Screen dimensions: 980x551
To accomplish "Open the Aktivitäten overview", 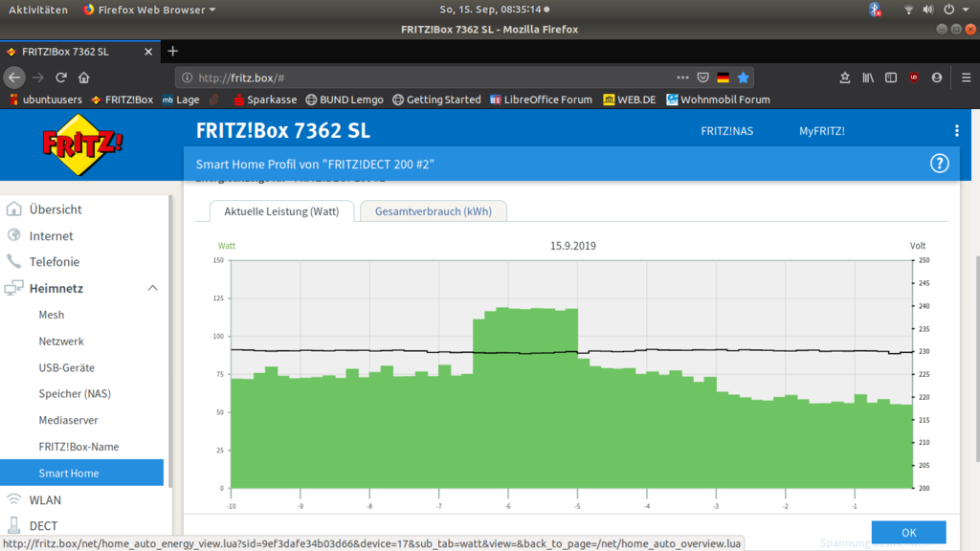I will coord(38,10).
